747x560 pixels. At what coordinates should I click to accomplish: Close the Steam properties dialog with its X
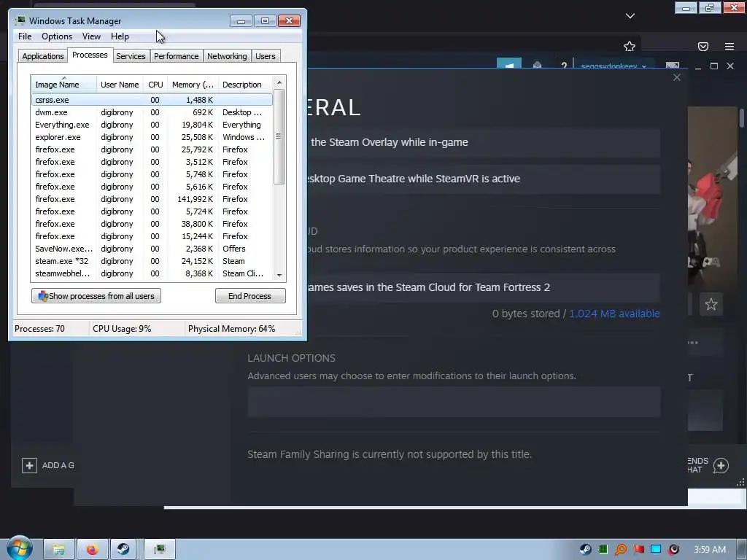(677, 77)
